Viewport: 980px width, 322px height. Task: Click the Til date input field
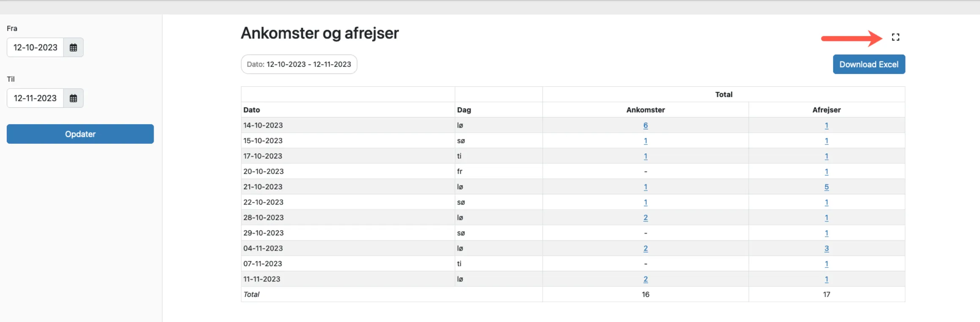[36, 98]
